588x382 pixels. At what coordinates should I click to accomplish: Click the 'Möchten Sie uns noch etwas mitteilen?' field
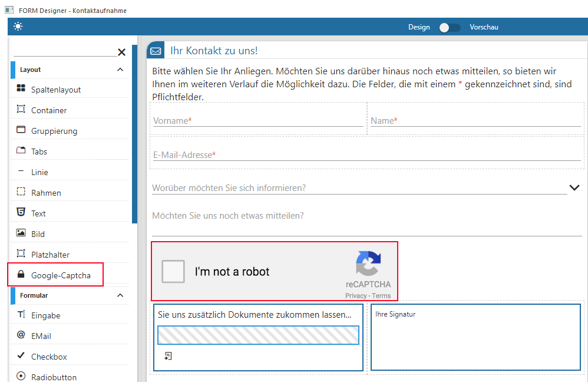click(x=366, y=223)
